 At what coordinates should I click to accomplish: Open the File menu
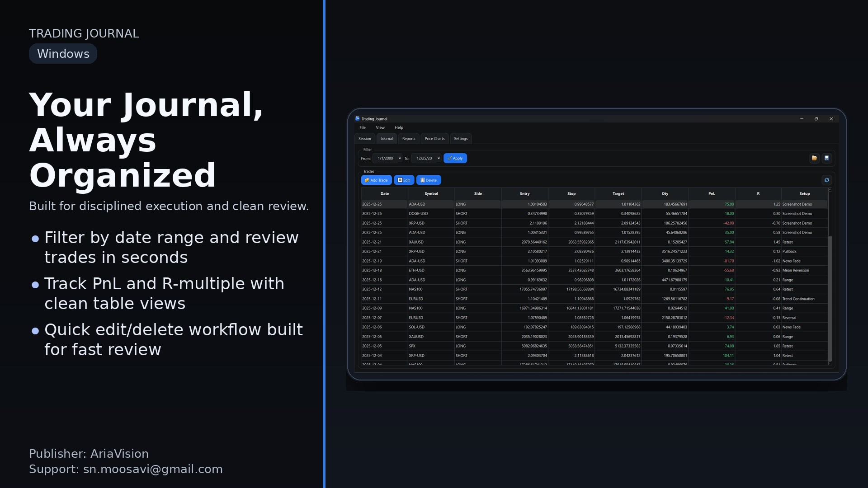click(x=363, y=128)
